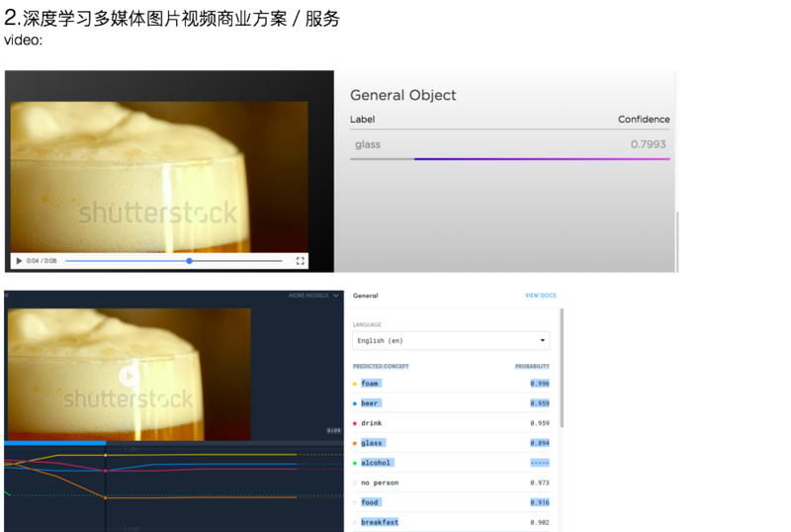Click the center play button on lower video

pos(130,376)
